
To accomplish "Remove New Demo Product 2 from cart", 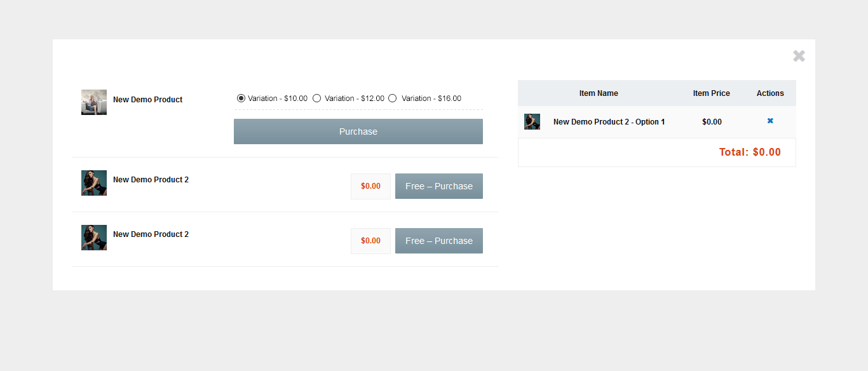I will [770, 121].
